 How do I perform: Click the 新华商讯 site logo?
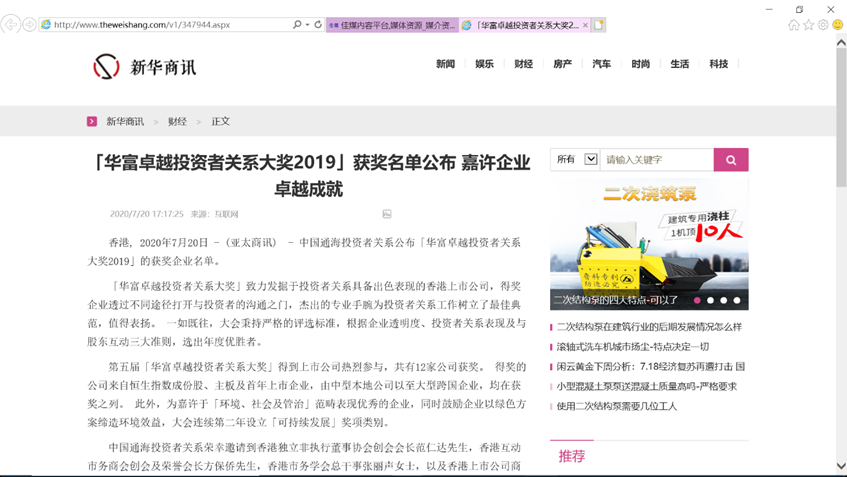[x=145, y=67]
